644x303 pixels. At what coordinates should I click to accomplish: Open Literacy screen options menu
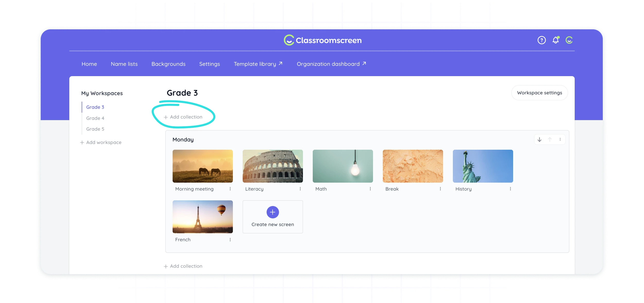pos(300,189)
